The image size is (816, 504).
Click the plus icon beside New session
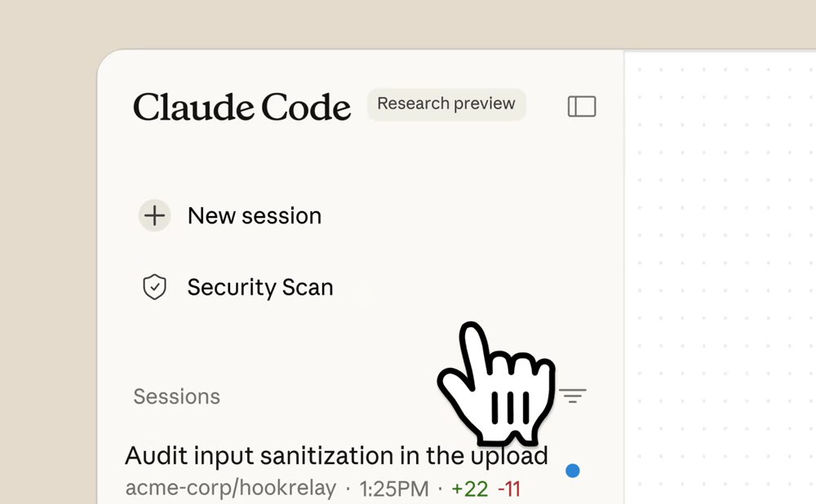(154, 216)
